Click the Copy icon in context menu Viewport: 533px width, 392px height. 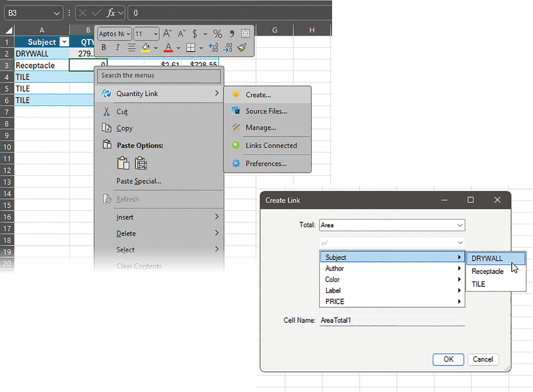pyautogui.click(x=106, y=128)
